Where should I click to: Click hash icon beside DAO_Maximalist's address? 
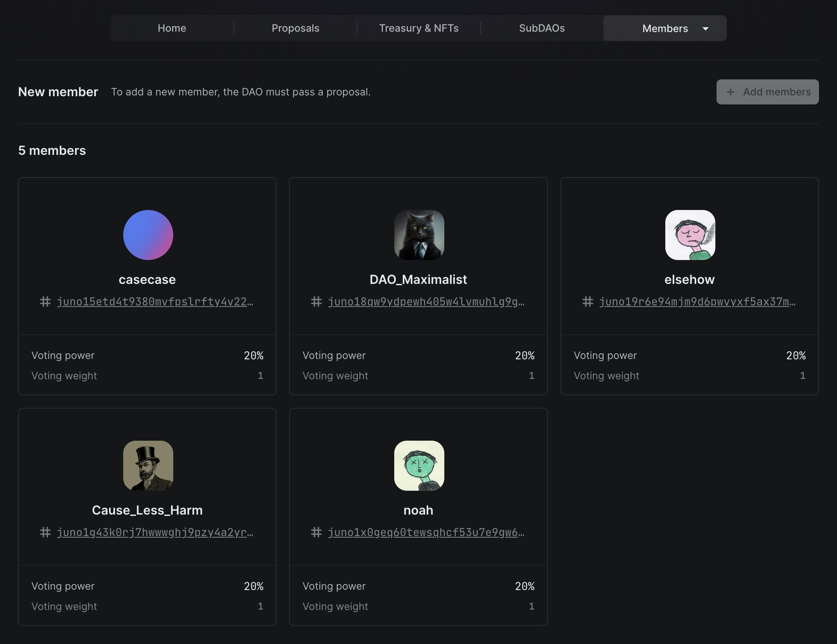[316, 301]
